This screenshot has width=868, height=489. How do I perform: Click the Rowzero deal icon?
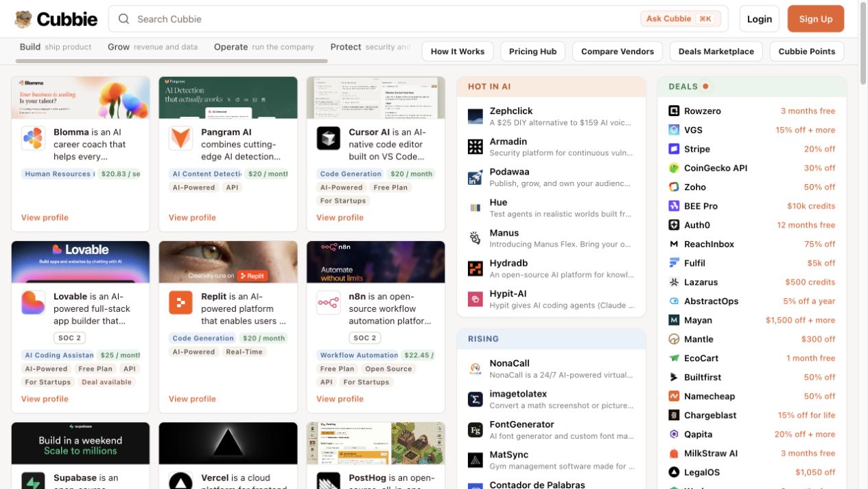674,111
